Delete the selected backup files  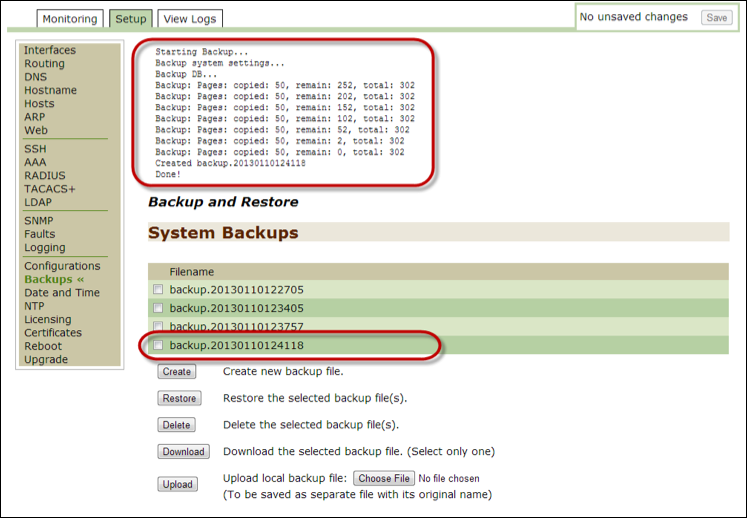[176, 425]
